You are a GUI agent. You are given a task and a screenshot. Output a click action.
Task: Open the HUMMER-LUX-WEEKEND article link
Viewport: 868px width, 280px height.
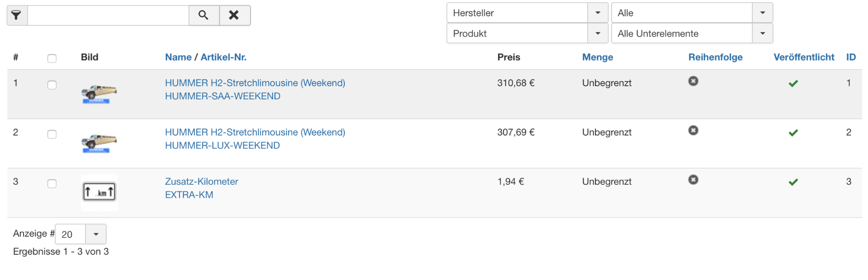pyautogui.click(x=222, y=145)
